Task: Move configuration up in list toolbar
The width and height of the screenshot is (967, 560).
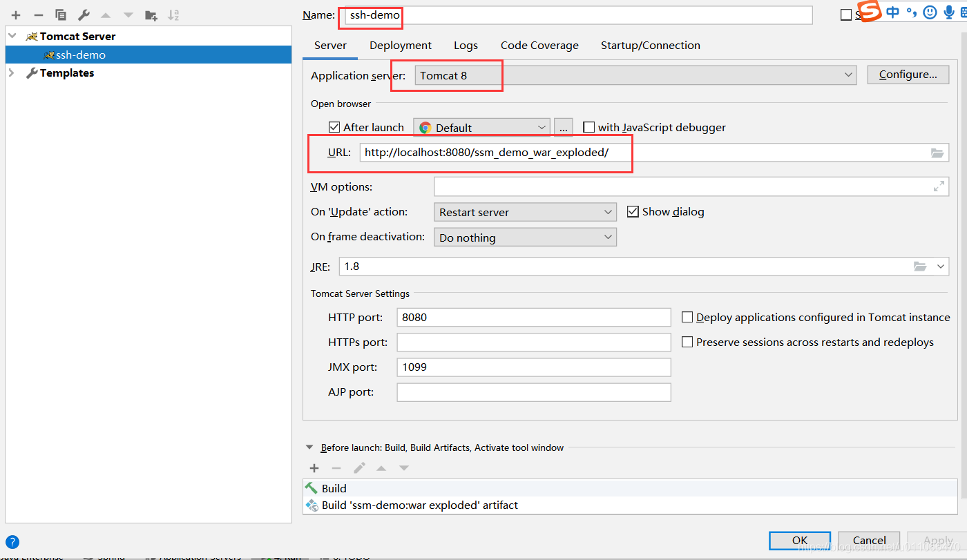Action: click(x=106, y=15)
